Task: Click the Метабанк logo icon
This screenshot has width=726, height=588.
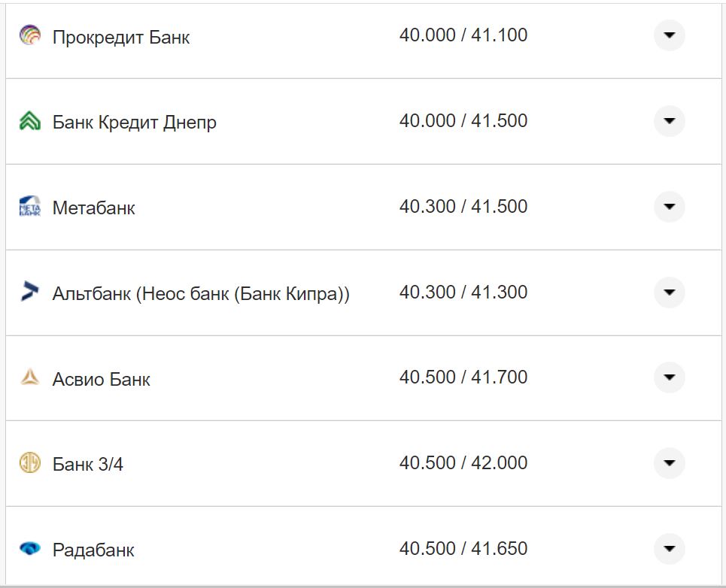Action: [29, 207]
